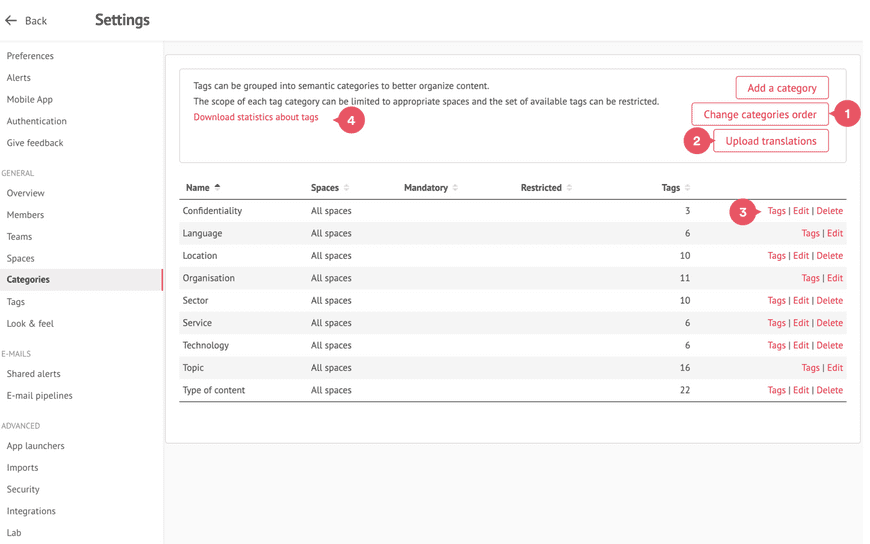
Task: Edit the Technology category
Action: tap(801, 345)
